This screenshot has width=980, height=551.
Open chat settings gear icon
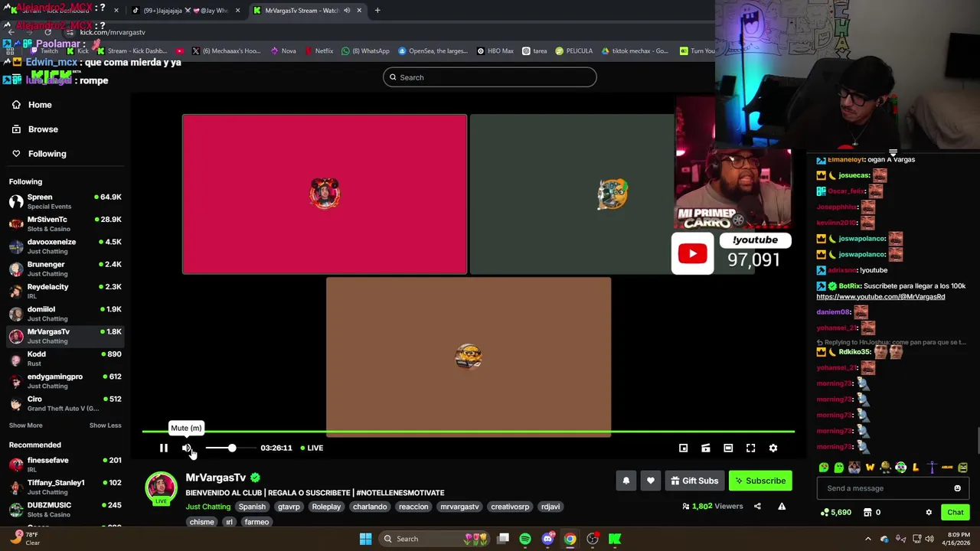click(x=929, y=512)
